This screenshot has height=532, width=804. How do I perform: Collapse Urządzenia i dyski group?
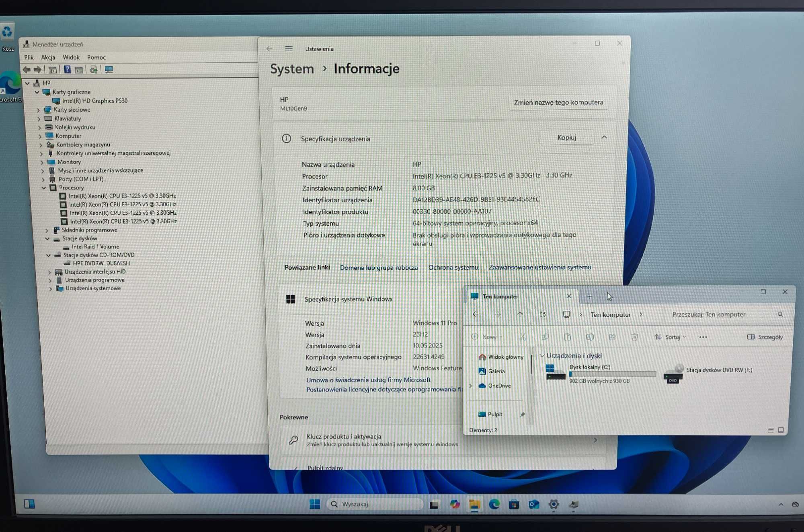[542, 356]
